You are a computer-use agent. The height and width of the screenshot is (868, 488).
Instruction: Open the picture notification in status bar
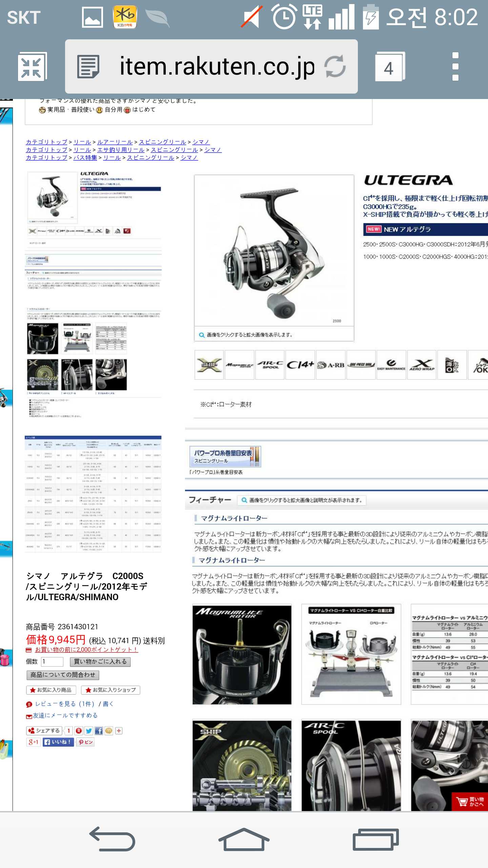point(92,17)
